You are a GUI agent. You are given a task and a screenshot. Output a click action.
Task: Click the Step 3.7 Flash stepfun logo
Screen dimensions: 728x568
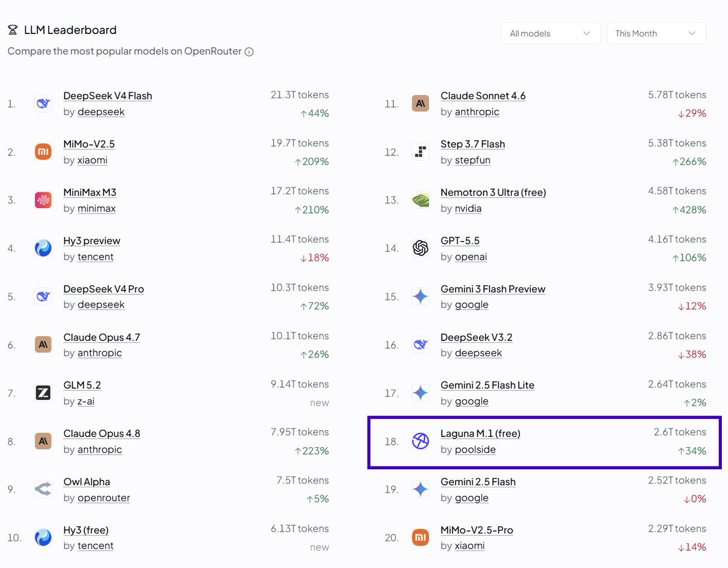(420, 152)
